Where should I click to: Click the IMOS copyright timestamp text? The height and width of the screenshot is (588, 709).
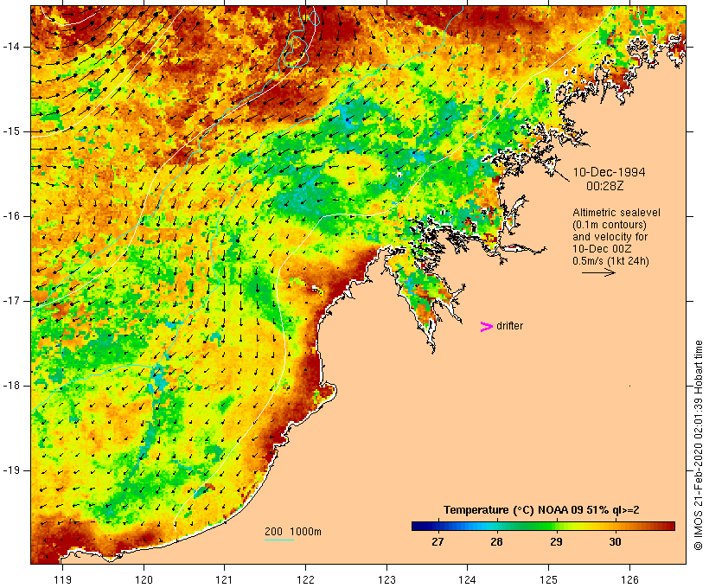tap(699, 445)
